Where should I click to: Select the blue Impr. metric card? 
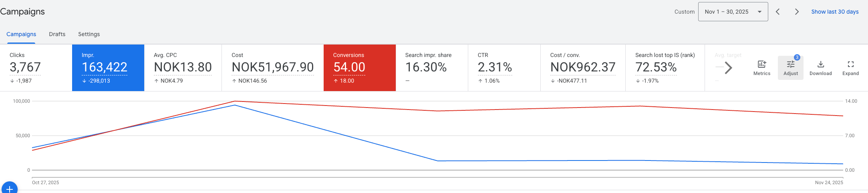(x=108, y=68)
